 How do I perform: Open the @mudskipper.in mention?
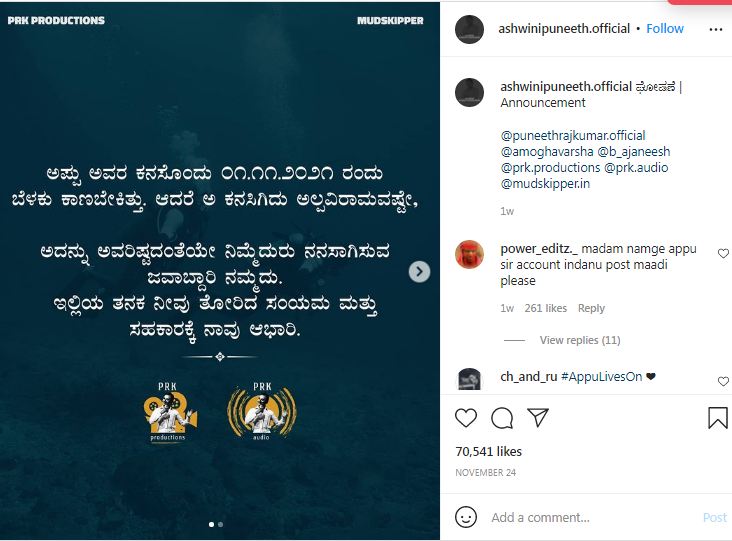[545, 183]
